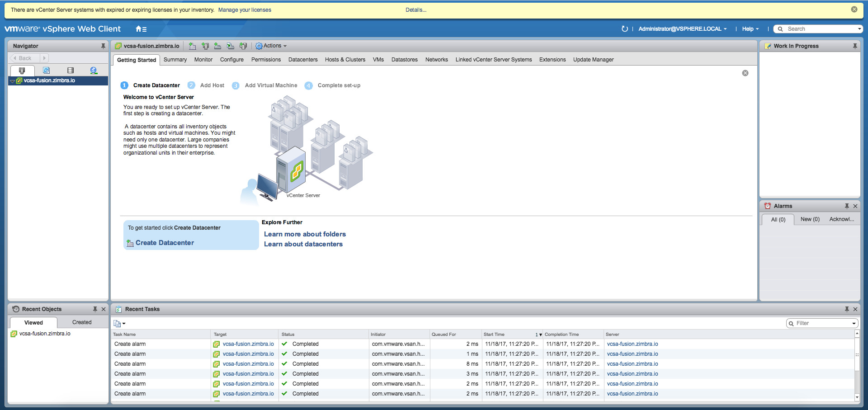Image resolution: width=868 pixels, height=410 pixels.
Task: Select vcsa-fusion.zimbra.io in Recent Objects list
Action: [45, 334]
